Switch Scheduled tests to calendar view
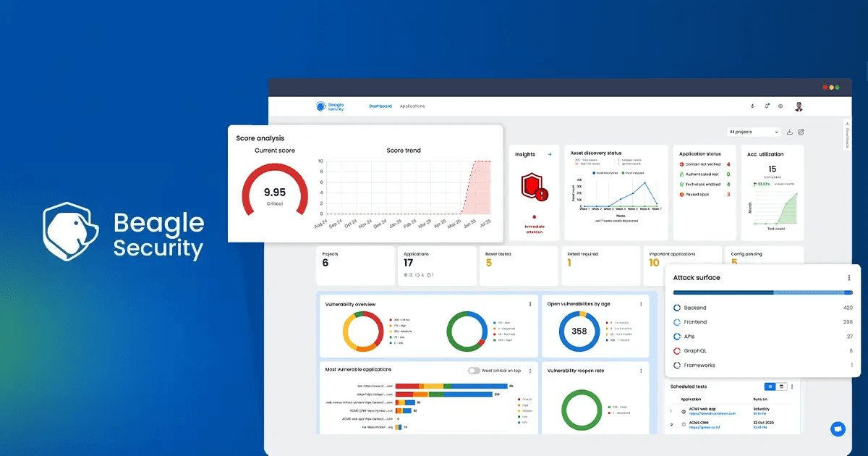Screen dimensions: 868x456 coord(781,387)
